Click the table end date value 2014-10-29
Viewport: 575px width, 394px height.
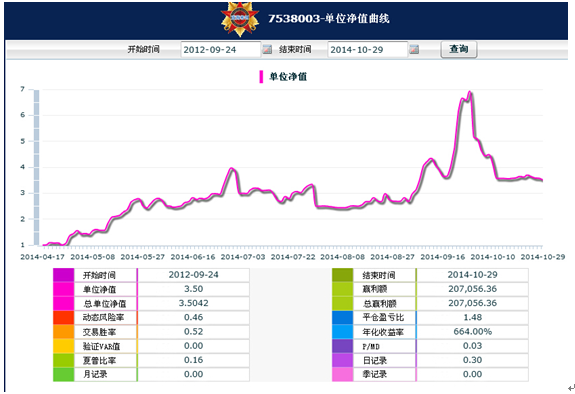(x=472, y=275)
